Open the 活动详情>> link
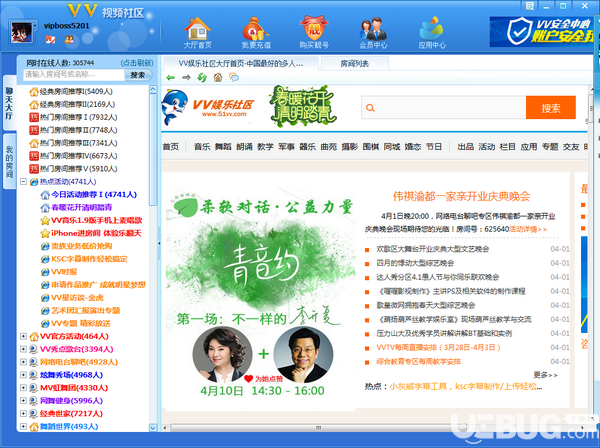This screenshot has height=448, width=600. (527, 229)
